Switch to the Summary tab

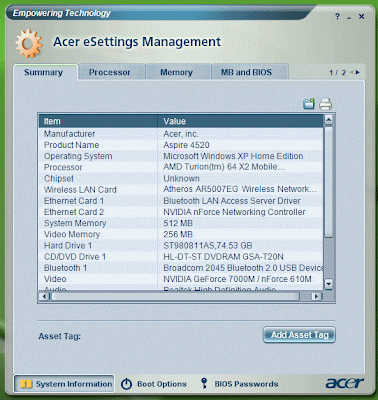pos(44,72)
